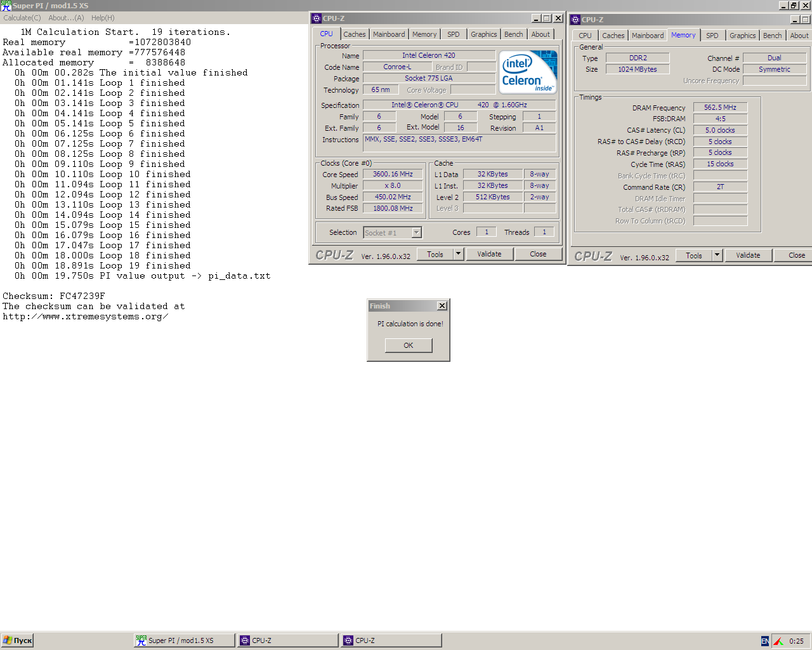Select Mainboard tab in second CPU-Z window

coord(648,36)
